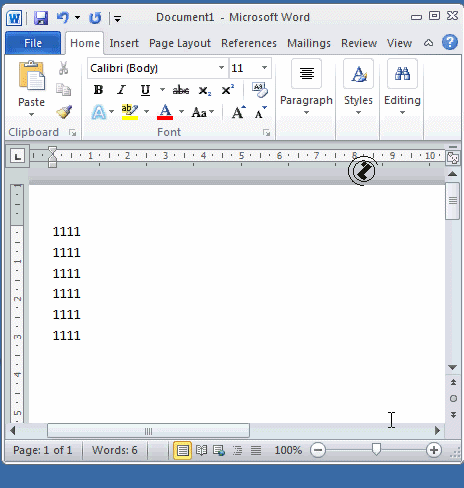Viewport: 464px width, 488px height.
Task: Click the Cut scissors icon
Action: (63, 68)
